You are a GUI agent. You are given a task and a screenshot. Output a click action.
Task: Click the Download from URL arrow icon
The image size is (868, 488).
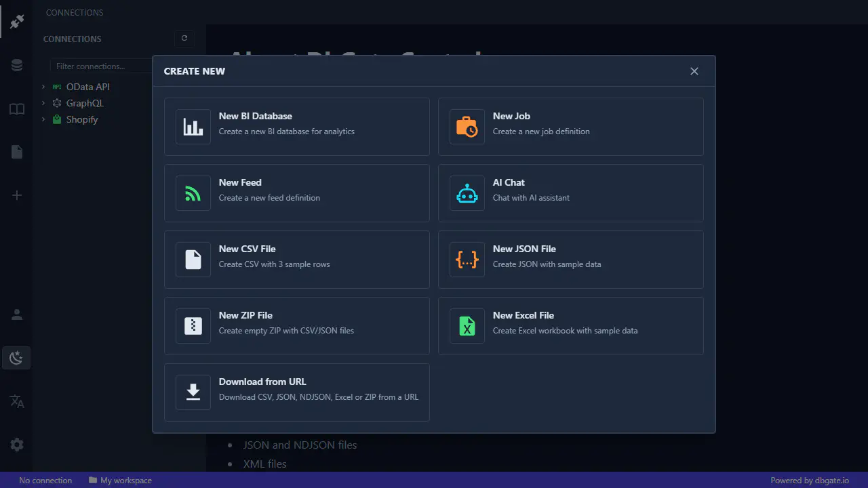193,392
